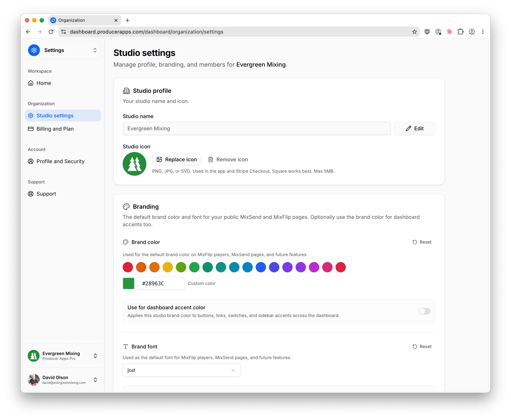Expand the Evergreen Mixing organization switcher
This screenshot has height=420, width=511.
click(x=63, y=356)
